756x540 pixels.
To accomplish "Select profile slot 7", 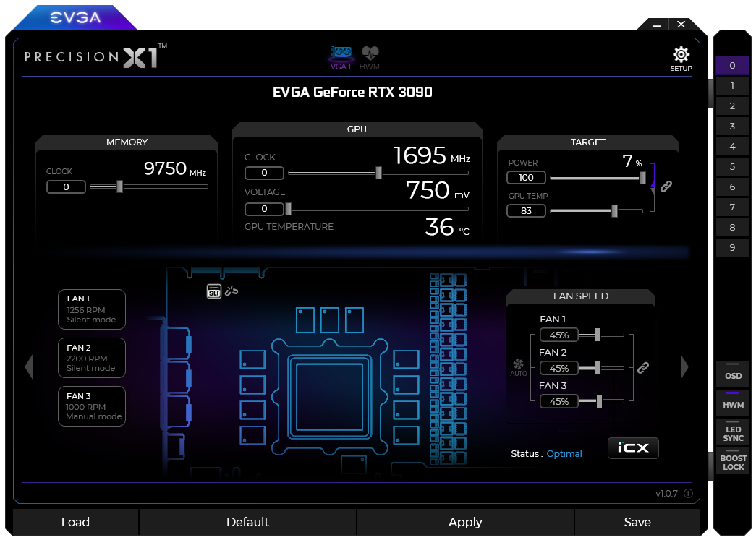I will click(x=732, y=207).
